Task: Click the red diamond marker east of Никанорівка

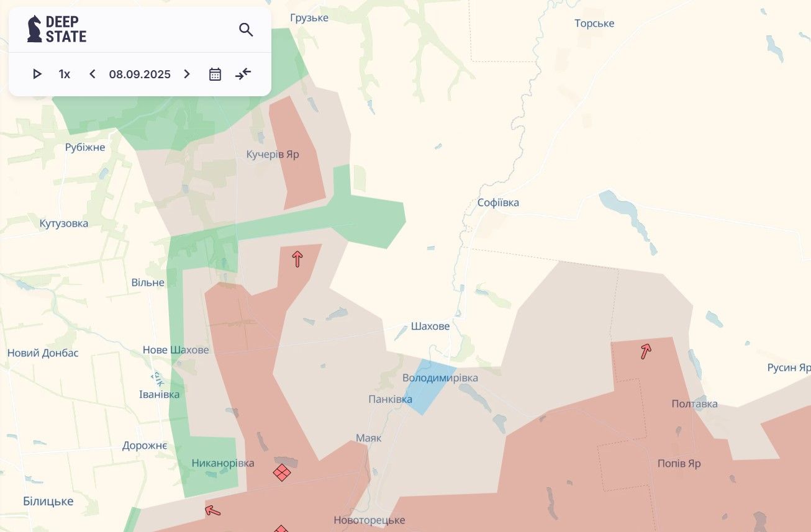Action: [x=282, y=472]
